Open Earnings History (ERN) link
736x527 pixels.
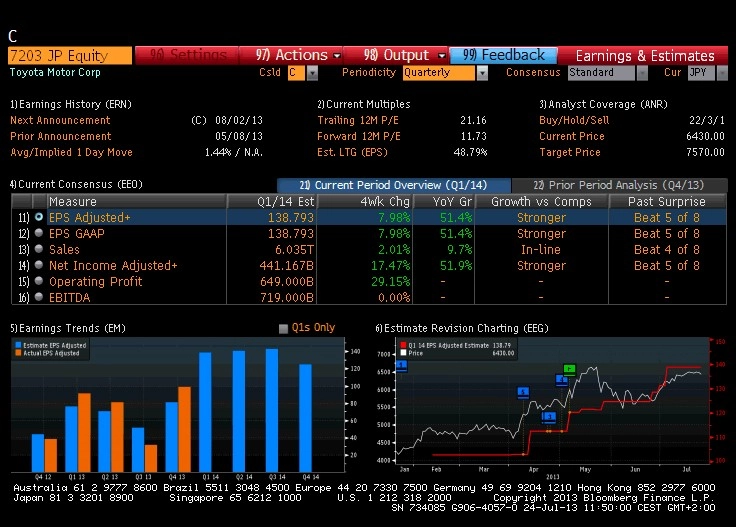(71, 104)
